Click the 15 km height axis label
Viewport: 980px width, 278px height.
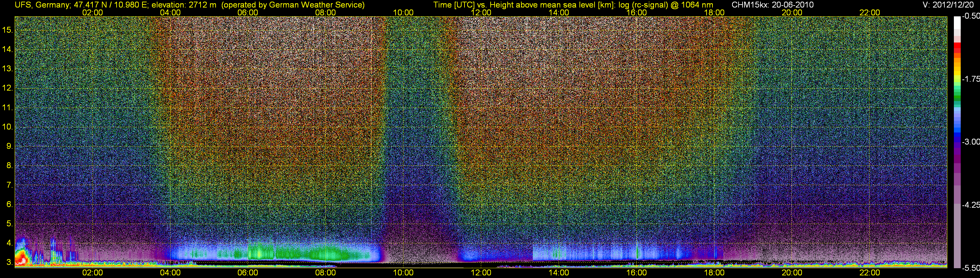click(x=7, y=30)
